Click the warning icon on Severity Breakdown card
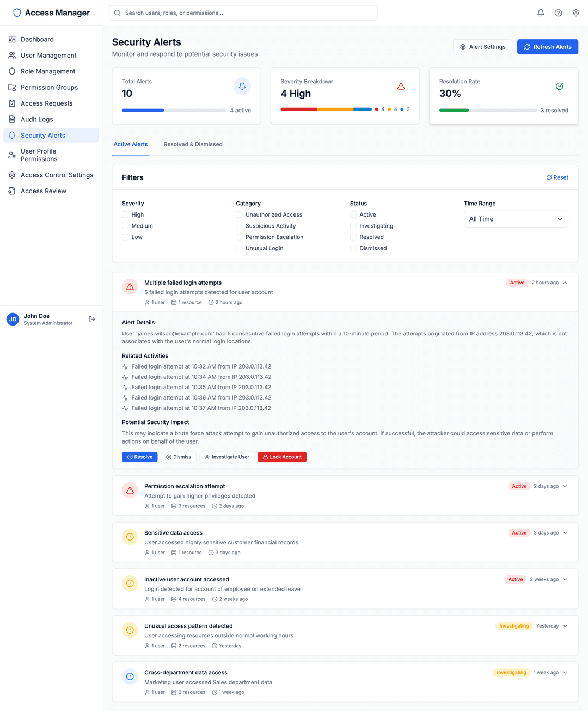 pyautogui.click(x=401, y=86)
